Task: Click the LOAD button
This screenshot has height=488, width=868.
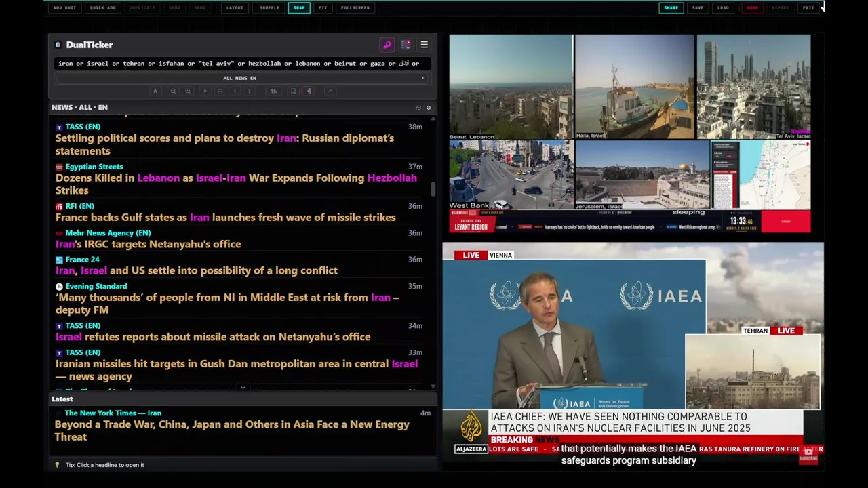Action: pyautogui.click(x=724, y=8)
